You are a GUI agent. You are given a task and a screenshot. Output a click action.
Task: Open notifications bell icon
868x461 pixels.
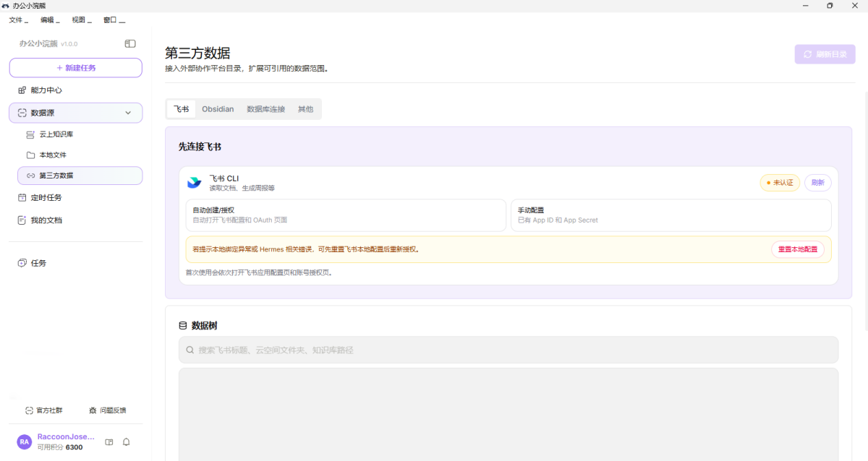point(126,441)
